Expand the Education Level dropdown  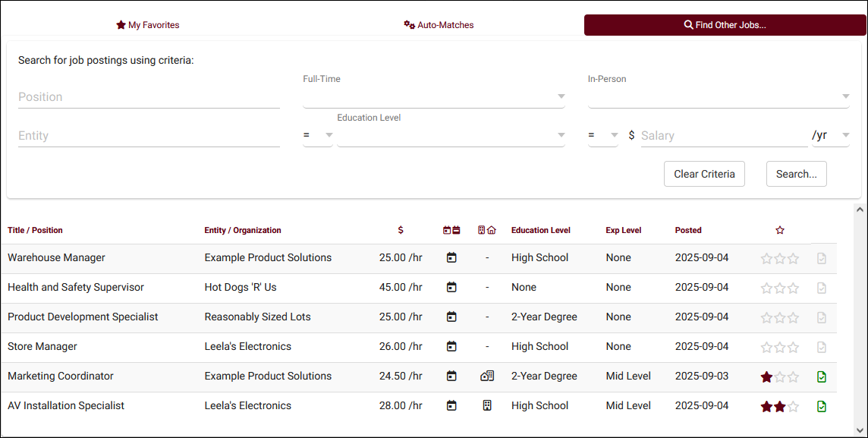[x=451, y=135]
